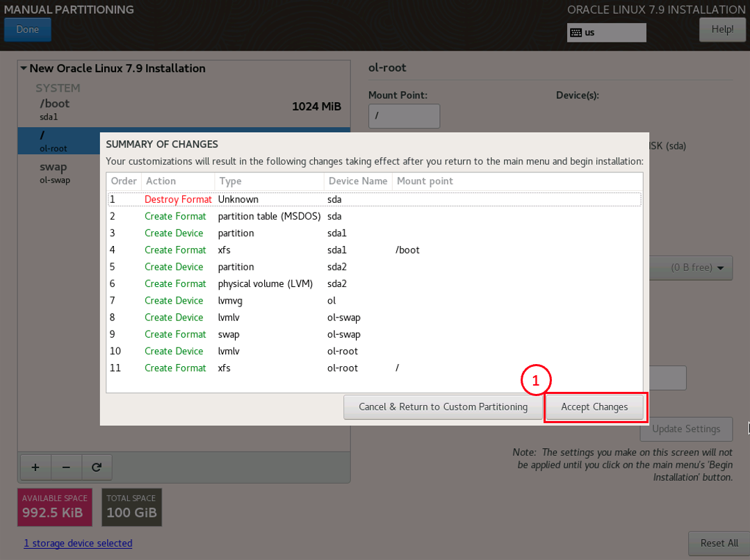Click the AVAILABLE SPACE 992.5 KiB box

(55, 507)
